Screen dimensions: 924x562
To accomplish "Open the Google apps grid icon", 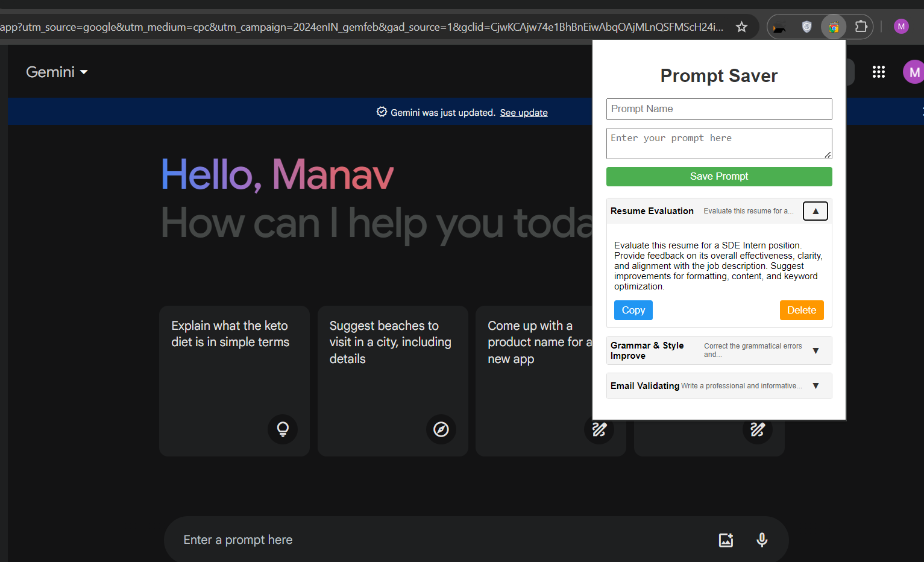I will 879,72.
